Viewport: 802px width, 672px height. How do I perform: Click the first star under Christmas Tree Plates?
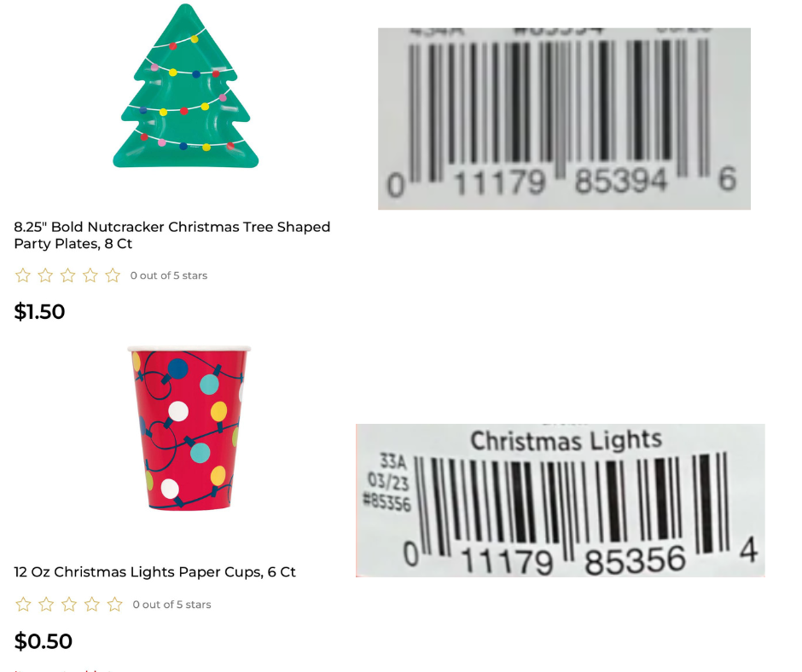23,275
